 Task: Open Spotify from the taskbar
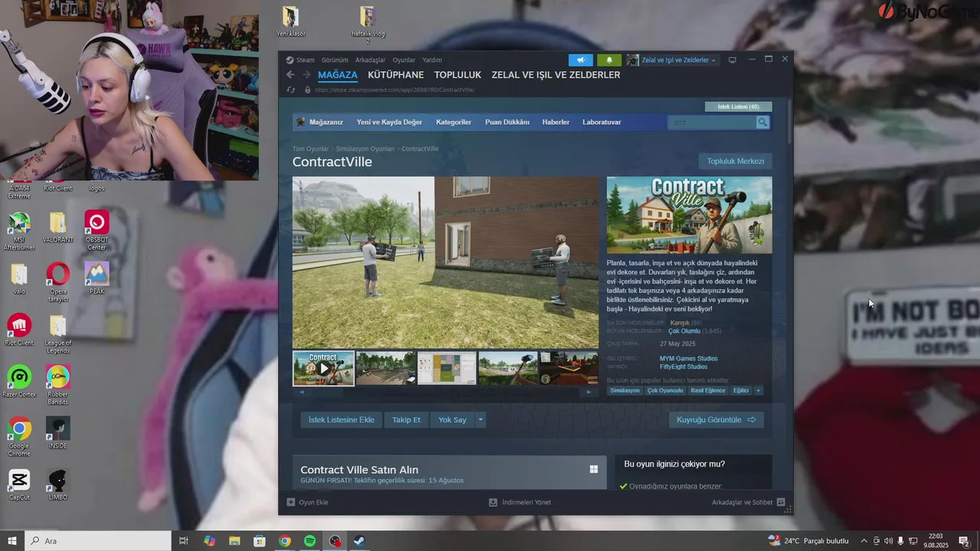[309, 541]
